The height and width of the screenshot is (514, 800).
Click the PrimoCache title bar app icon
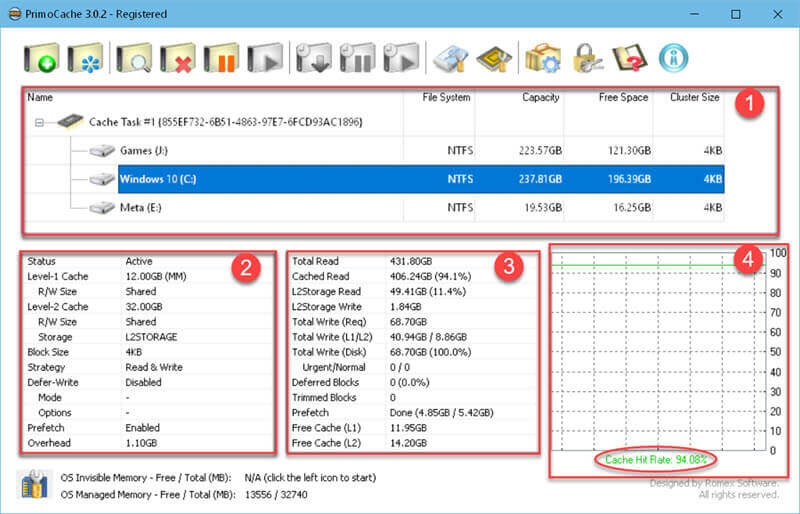click(x=15, y=14)
